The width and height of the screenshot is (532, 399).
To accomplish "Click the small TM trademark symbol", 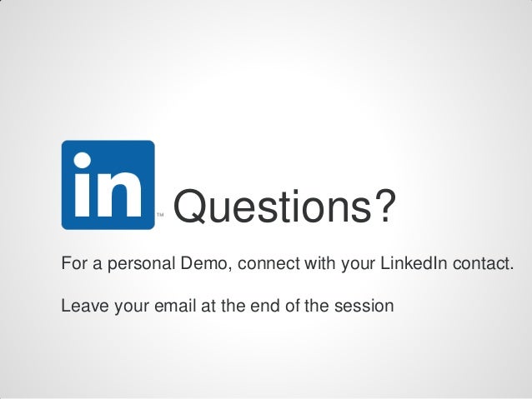I will click(160, 215).
